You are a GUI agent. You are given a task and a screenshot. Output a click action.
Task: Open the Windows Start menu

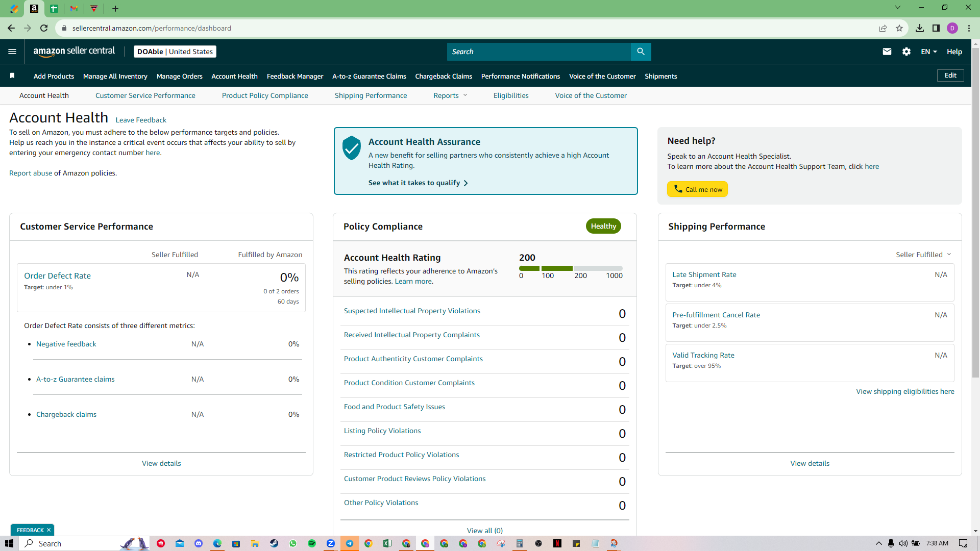[x=9, y=543]
